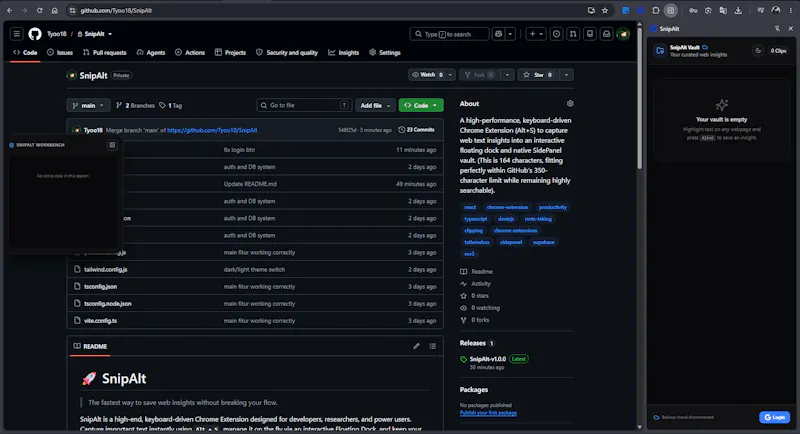Open the About settings gear icon

pyautogui.click(x=570, y=104)
